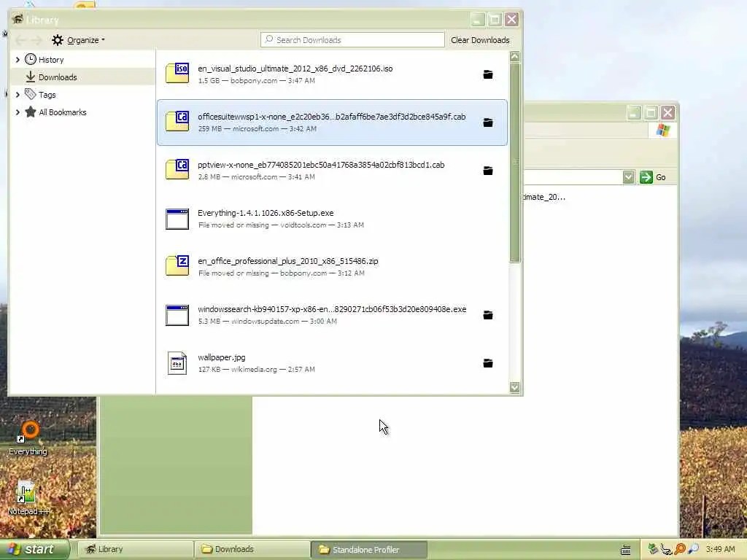This screenshot has height=560, width=747.
Task: Focus the Search Downloads field
Action: 352,40
